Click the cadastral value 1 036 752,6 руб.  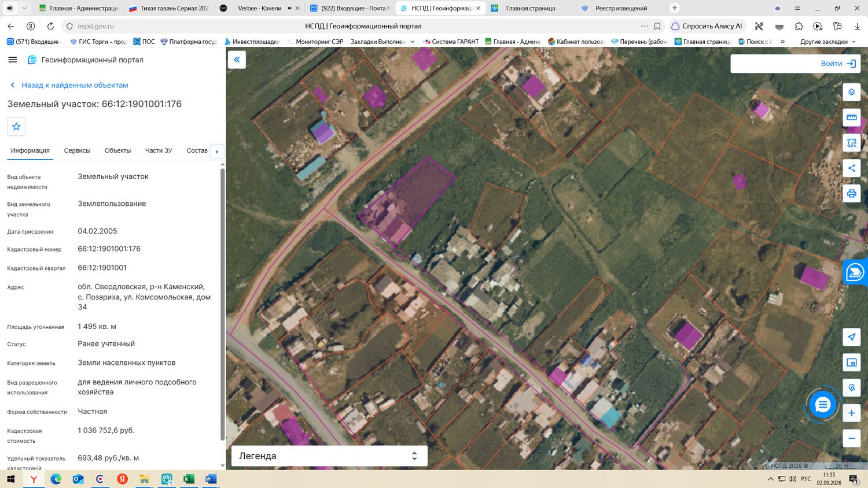pyautogui.click(x=106, y=430)
